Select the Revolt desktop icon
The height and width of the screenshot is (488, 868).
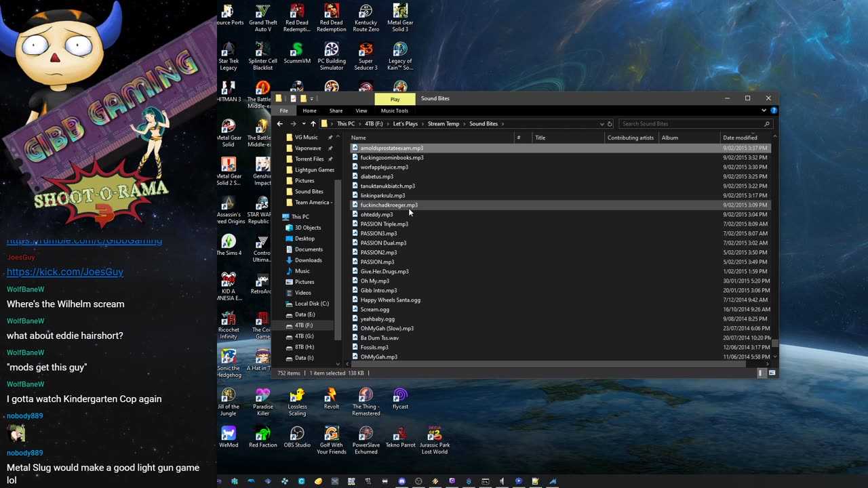[331, 399]
